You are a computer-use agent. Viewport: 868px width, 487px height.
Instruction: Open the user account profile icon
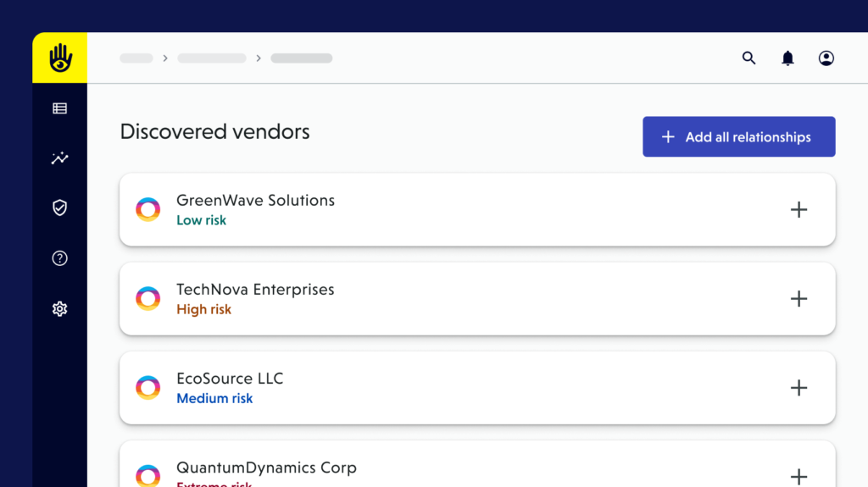pos(826,58)
